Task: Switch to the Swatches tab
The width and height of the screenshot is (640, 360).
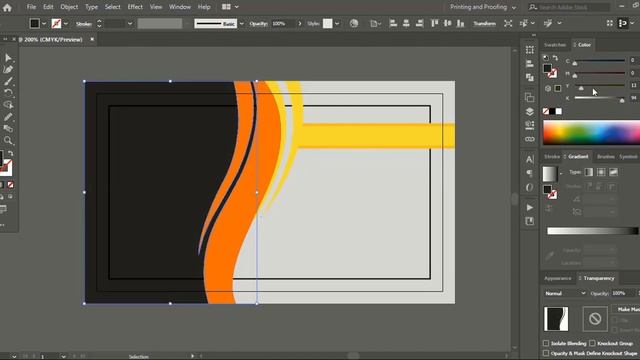Action: coord(555,45)
